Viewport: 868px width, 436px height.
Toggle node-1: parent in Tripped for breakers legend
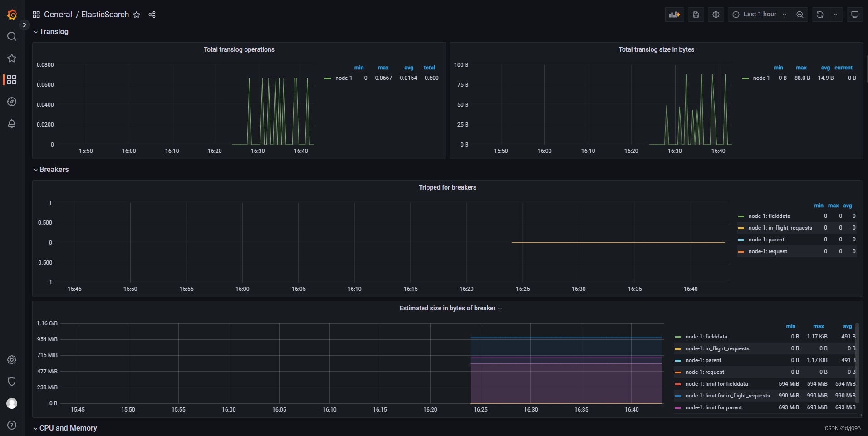[766, 240]
